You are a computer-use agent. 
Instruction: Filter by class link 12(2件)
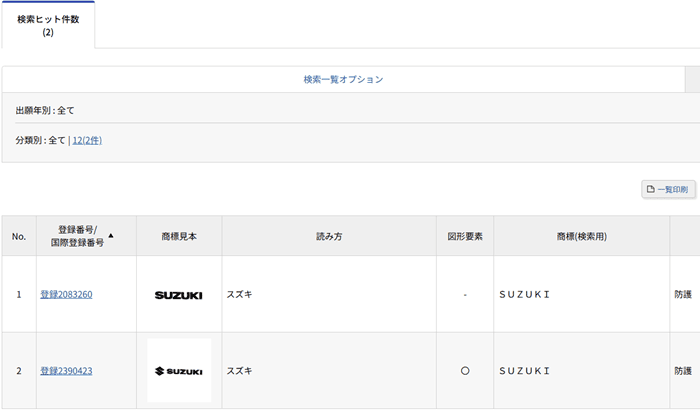pos(87,140)
